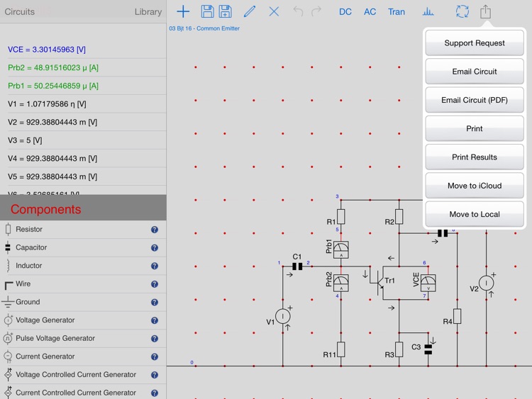Select the V1 = 1.07179586 result row
Image resolution: width=532 pixels, height=399 pixels.
point(83,104)
